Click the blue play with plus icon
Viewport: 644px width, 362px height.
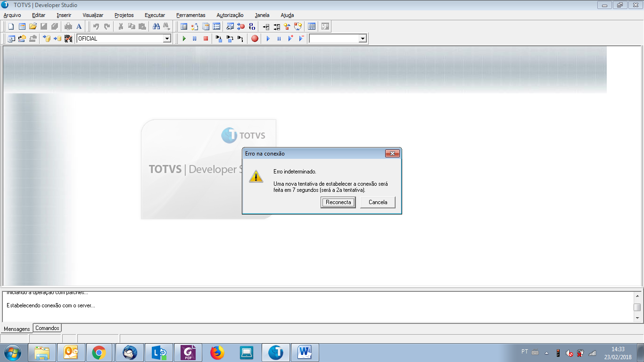pyautogui.click(x=290, y=38)
